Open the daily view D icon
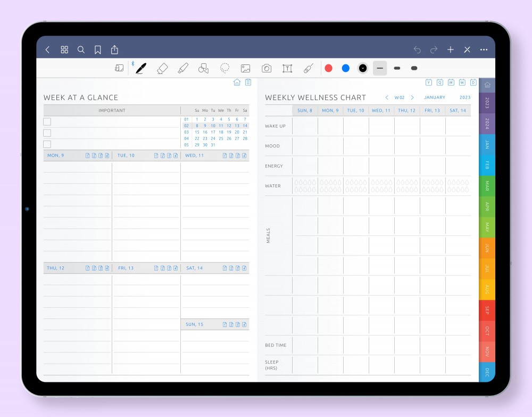 point(473,82)
